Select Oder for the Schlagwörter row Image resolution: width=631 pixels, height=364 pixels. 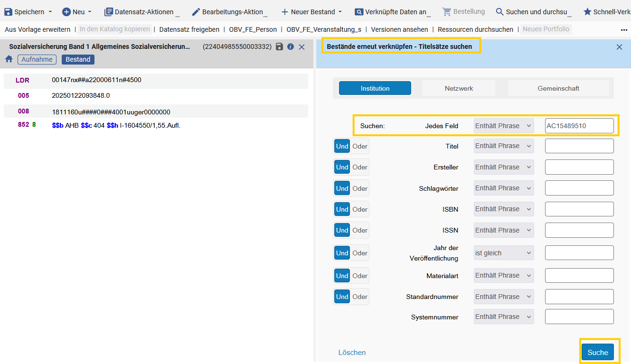360,188
